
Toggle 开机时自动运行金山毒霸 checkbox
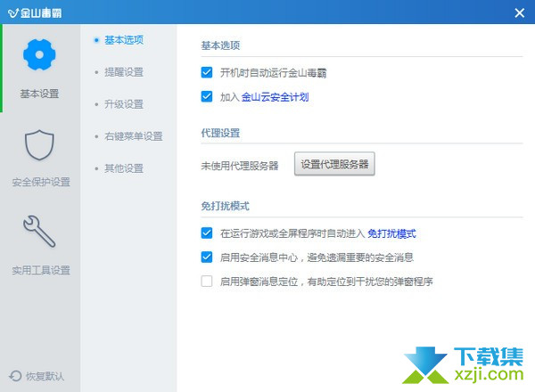pyautogui.click(x=207, y=72)
